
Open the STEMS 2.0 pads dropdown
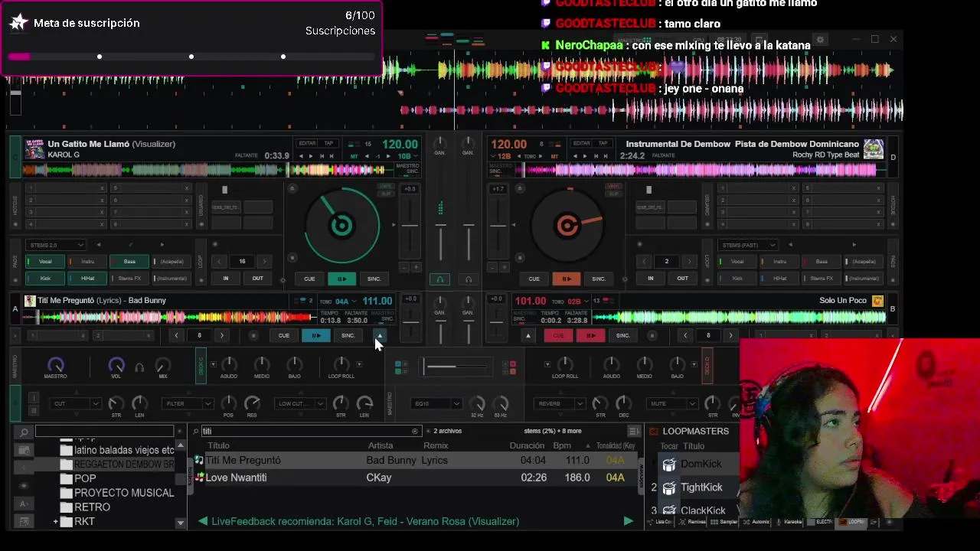tap(55, 245)
